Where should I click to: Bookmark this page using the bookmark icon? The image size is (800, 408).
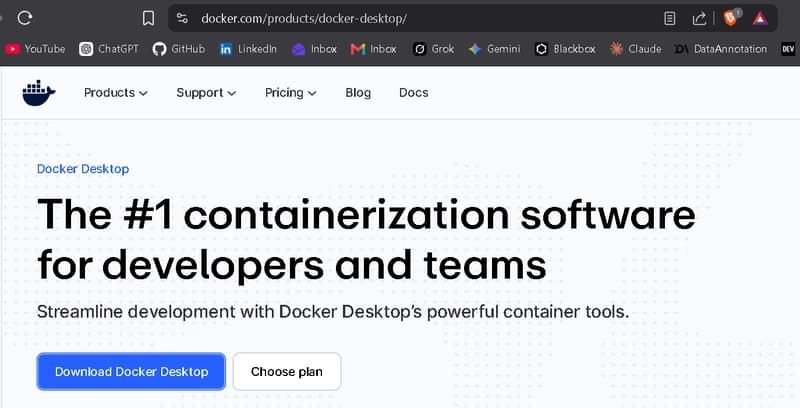148,19
